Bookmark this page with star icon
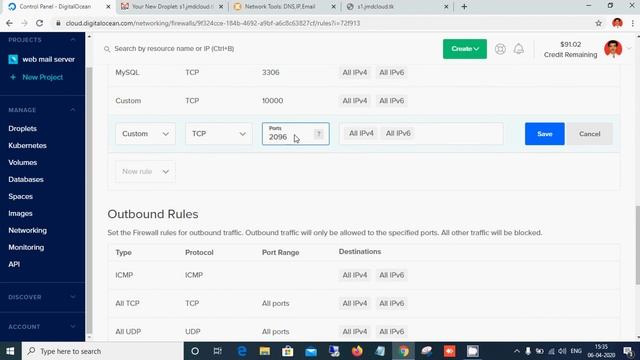The height and width of the screenshot is (360, 640). [x=598, y=23]
